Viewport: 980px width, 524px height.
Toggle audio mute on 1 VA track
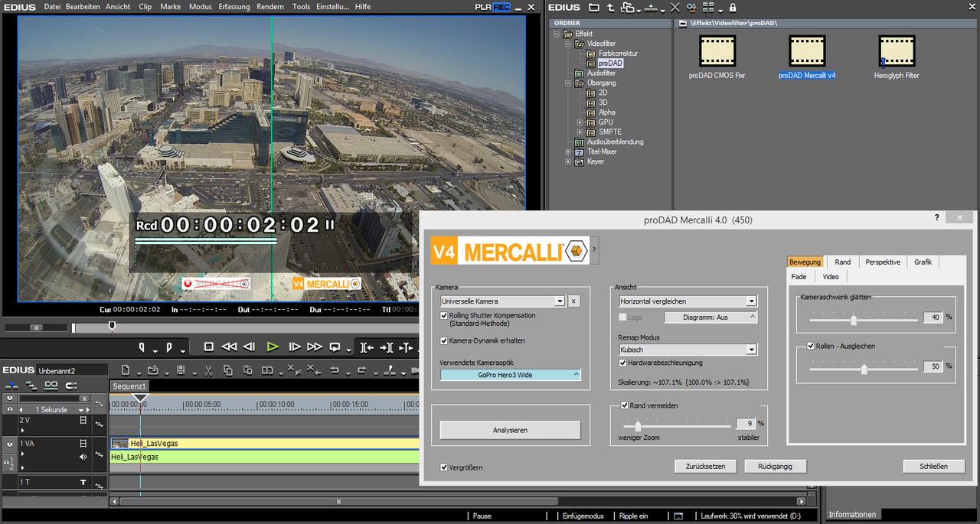[83, 457]
